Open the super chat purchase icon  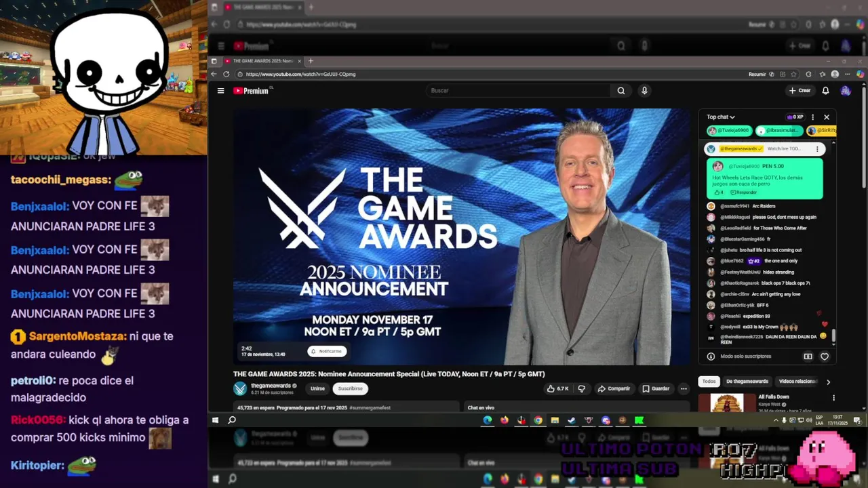808,356
